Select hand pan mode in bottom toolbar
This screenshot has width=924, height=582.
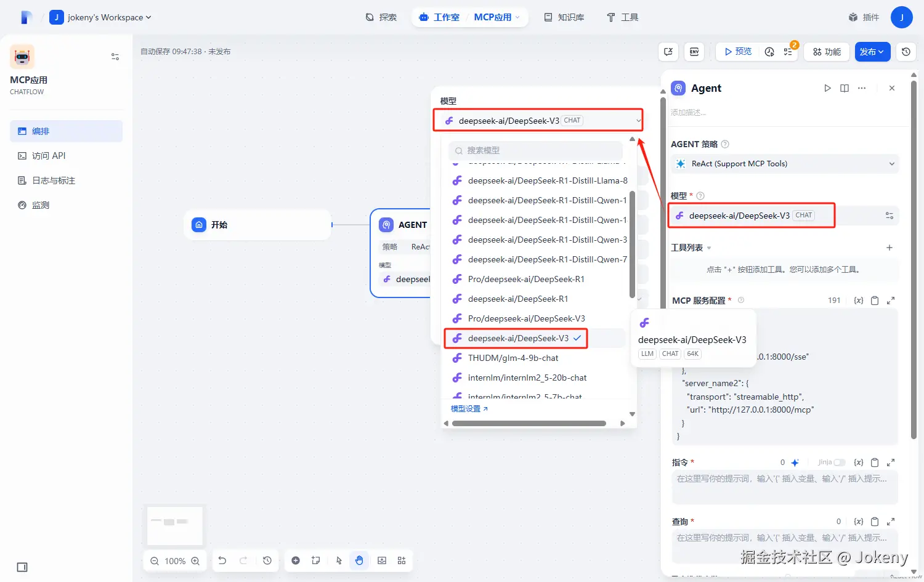(359, 560)
